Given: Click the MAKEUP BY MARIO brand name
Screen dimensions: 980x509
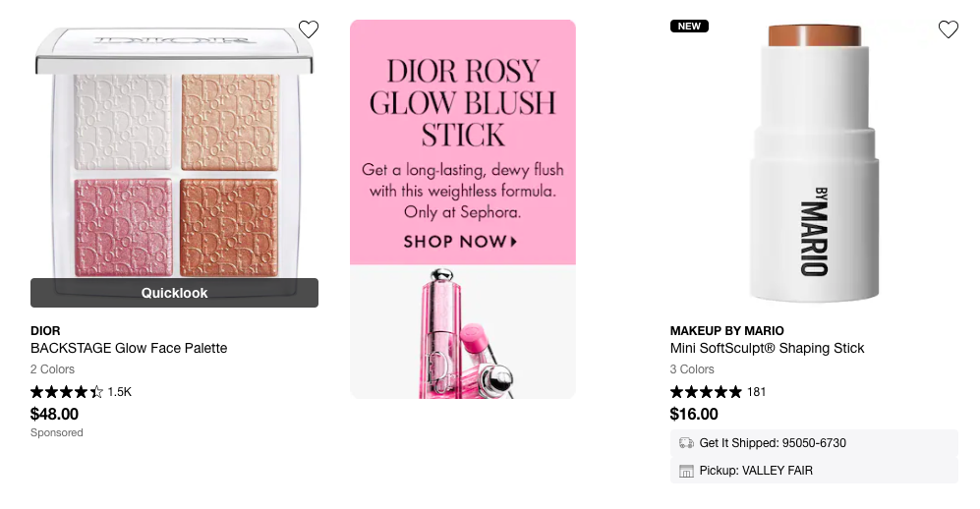Looking at the screenshot, I should (726, 330).
